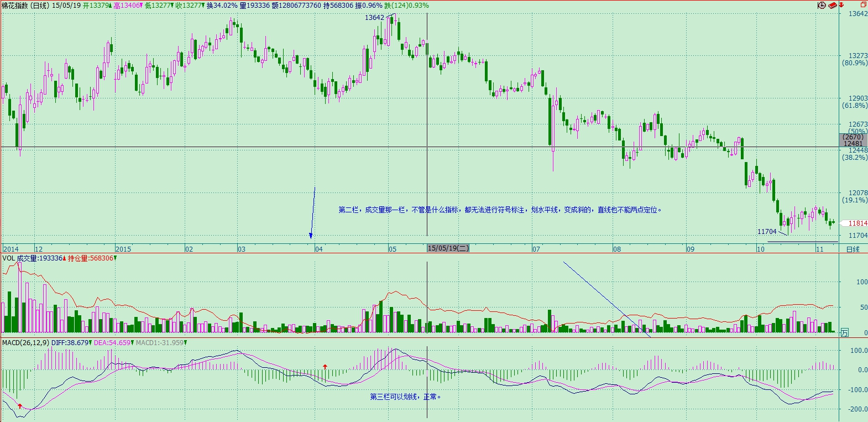The width and height of the screenshot is (868, 422).
Task: Click the 收13277 close price value
Action: pos(190,5)
